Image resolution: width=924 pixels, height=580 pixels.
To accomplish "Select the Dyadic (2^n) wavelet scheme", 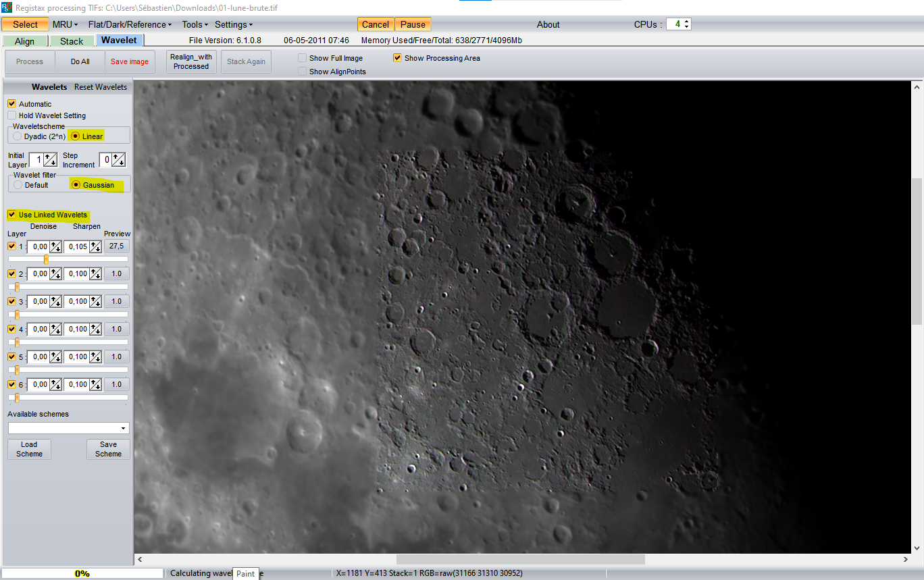I will pyautogui.click(x=18, y=136).
